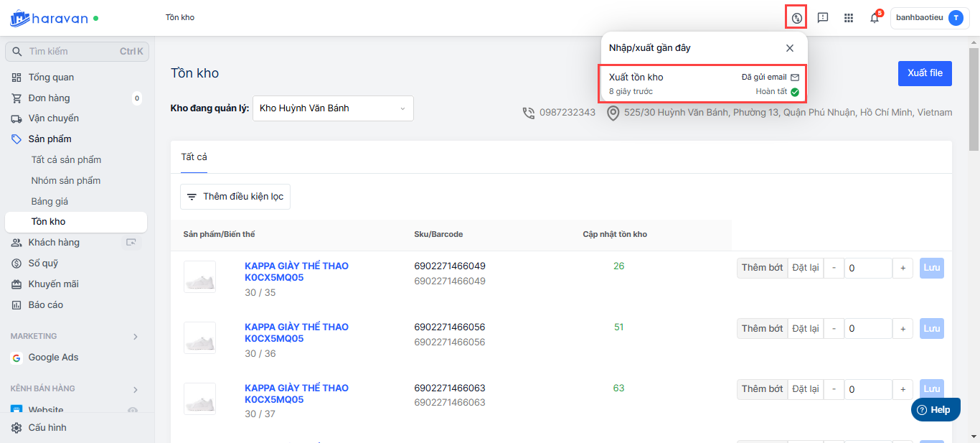Toggle the eye icon beside Website

(x=132, y=410)
